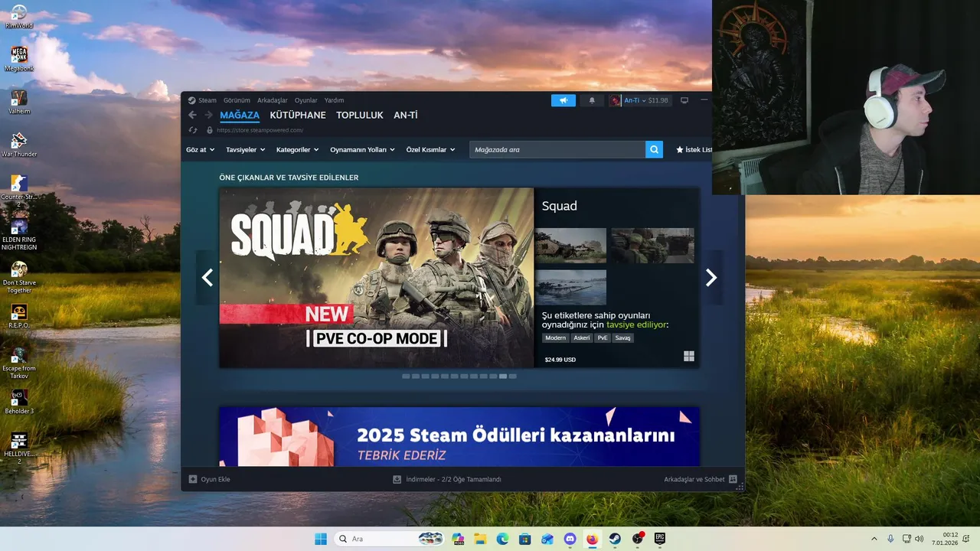Expand the Oynamanın Yolları dropdown
The height and width of the screenshot is (551, 980).
tap(362, 150)
